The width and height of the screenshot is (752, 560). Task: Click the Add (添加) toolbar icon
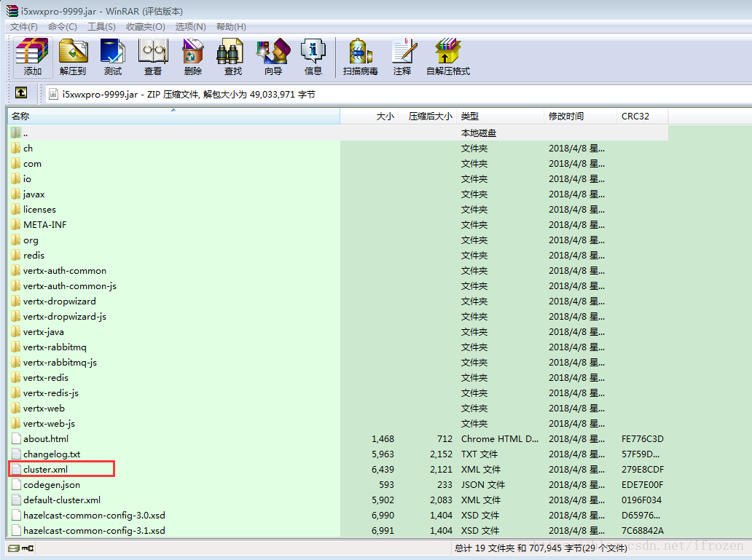[32, 57]
